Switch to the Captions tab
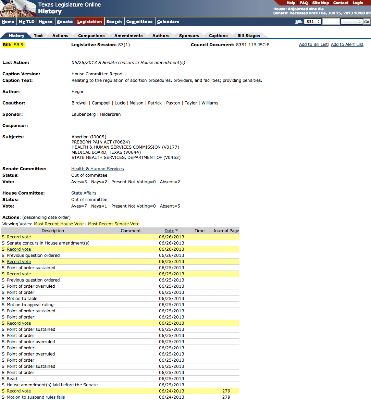371x400 pixels. point(218,35)
